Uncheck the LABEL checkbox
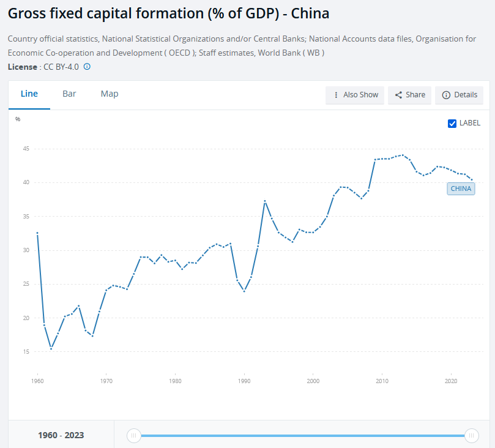The width and height of the screenshot is (495, 448). [452, 123]
